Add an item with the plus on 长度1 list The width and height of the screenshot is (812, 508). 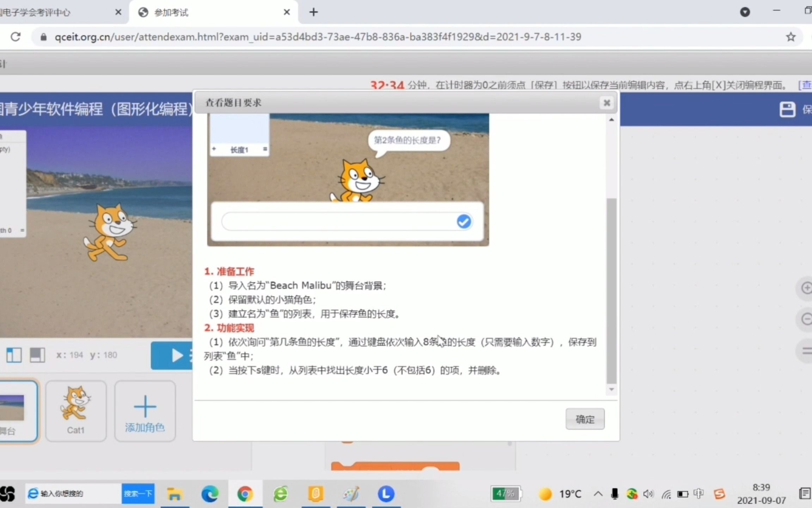(214, 149)
